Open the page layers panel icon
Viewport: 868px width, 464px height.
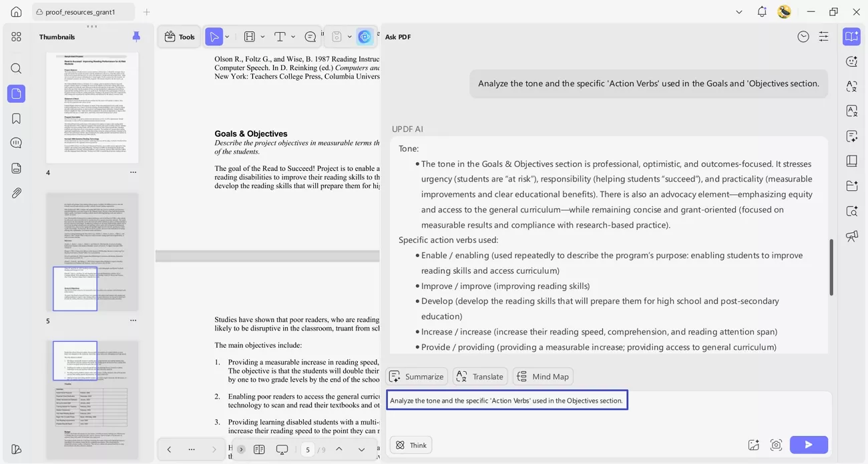[16, 168]
